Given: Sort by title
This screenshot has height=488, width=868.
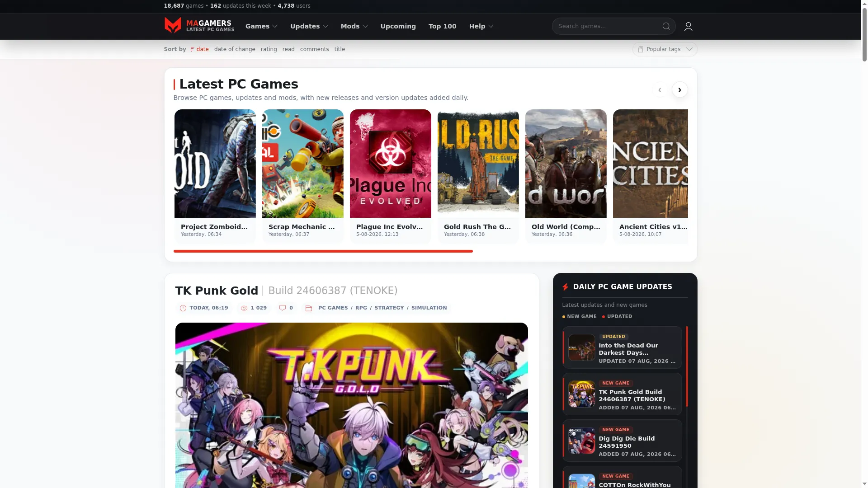Looking at the screenshot, I should (x=340, y=49).
